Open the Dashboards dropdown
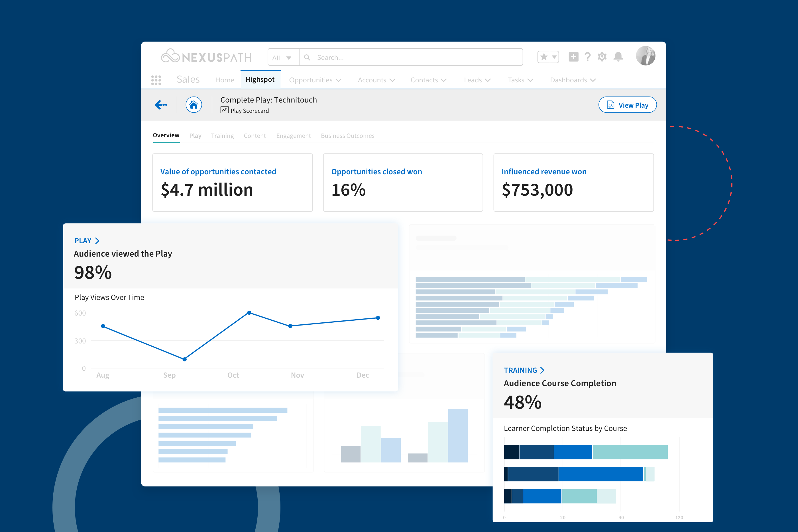Viewport: 798px width, 532px height. [572, 80]
